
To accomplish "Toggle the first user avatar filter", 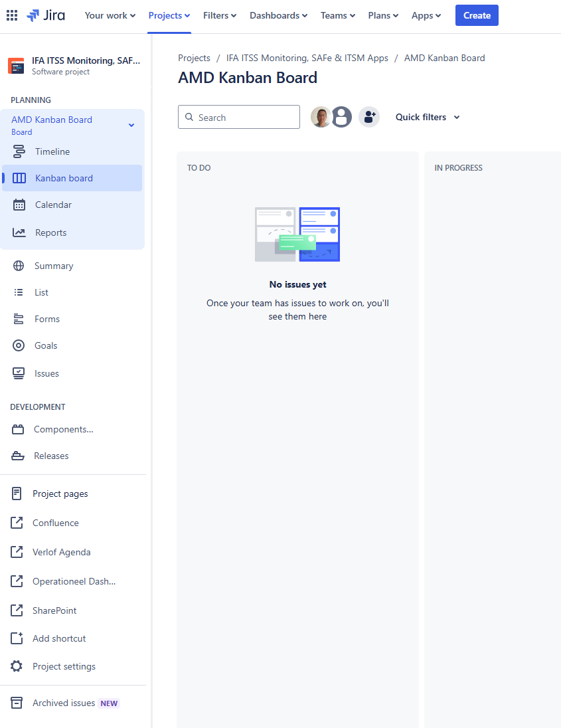I will point(321,117).
